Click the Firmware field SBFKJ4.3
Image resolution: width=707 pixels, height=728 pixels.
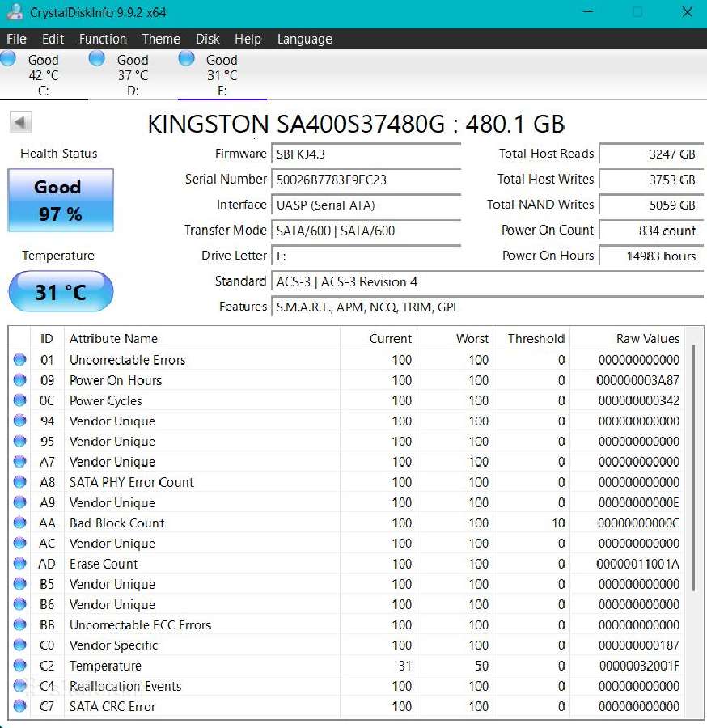click(366, 154)
